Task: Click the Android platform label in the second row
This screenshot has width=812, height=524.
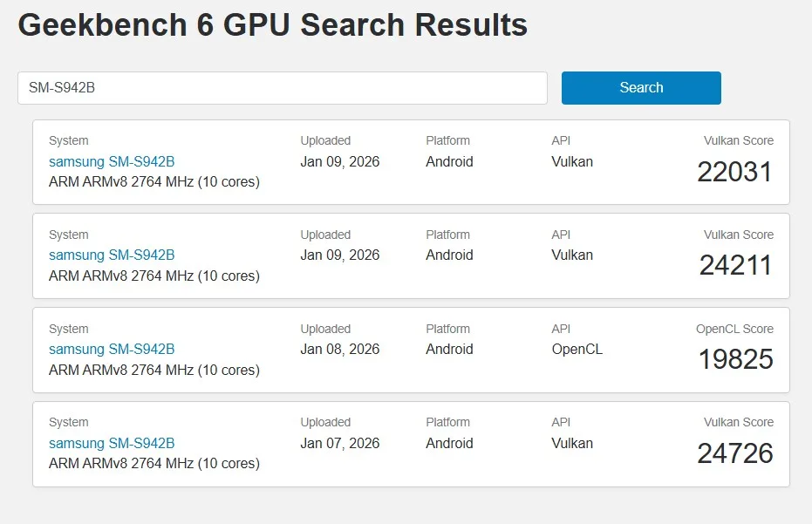Action: point(449,255)
